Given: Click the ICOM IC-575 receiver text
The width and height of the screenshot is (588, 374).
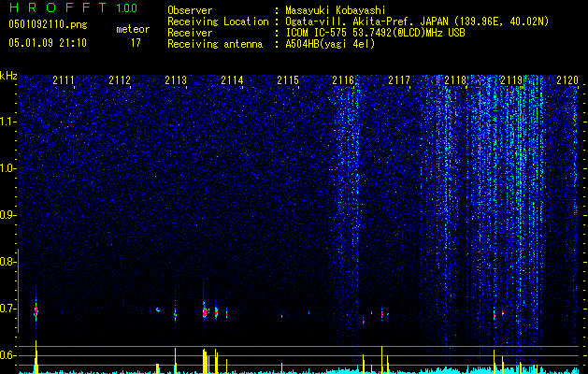Looking at the screenshot, I should (x=375, y=33).
